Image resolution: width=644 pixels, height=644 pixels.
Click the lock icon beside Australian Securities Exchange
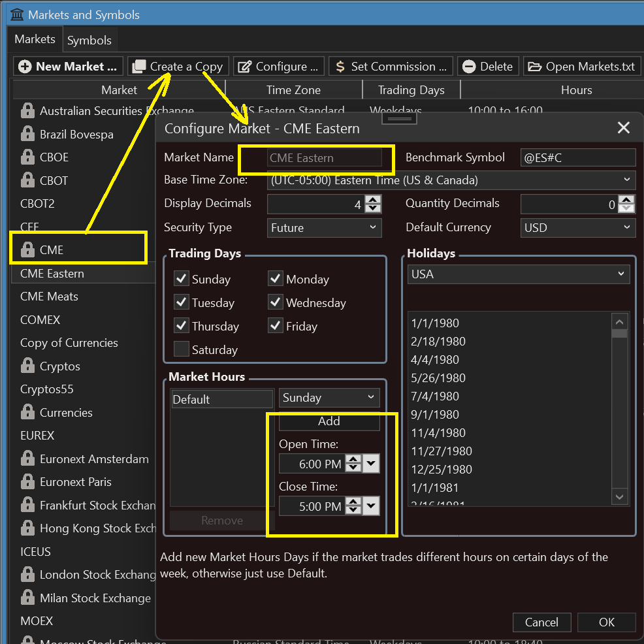point(27,110)
